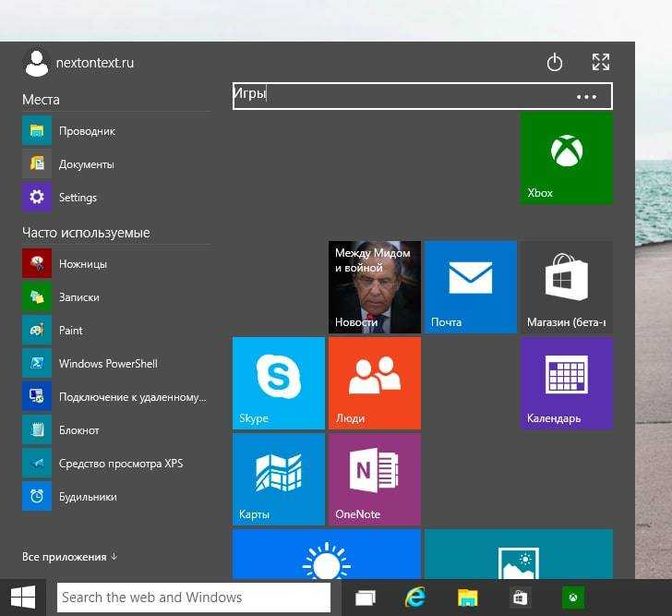Open the Календарь calendar tile
The width and height of the screenshot is (672, 616).
pos(566,382)
